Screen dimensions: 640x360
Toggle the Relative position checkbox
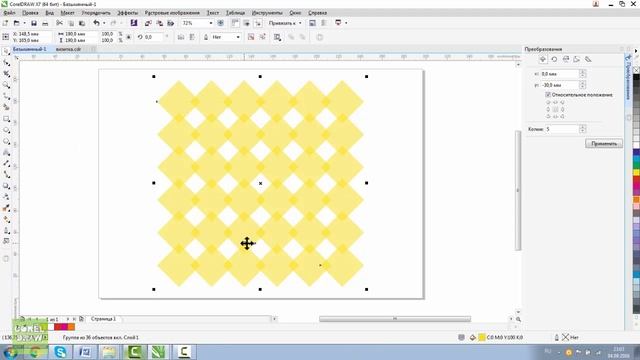point(548,95)
